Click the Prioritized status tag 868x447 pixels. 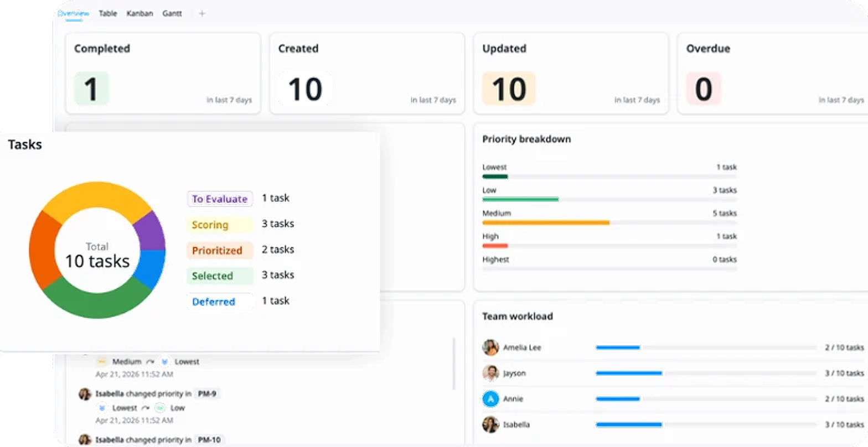click(220, 250)
